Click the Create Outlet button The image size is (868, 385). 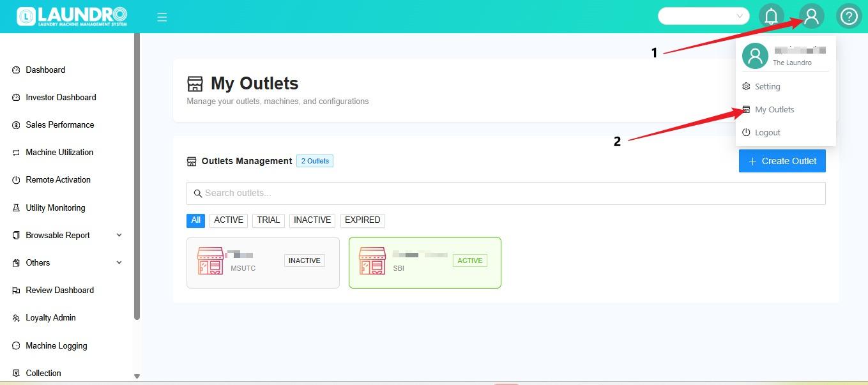pos(782,161)
